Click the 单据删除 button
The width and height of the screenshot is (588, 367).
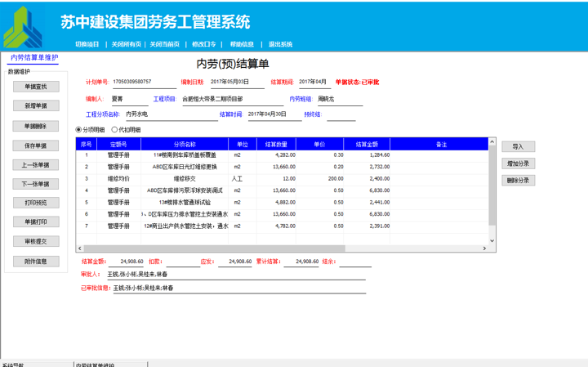click(36, 126)
